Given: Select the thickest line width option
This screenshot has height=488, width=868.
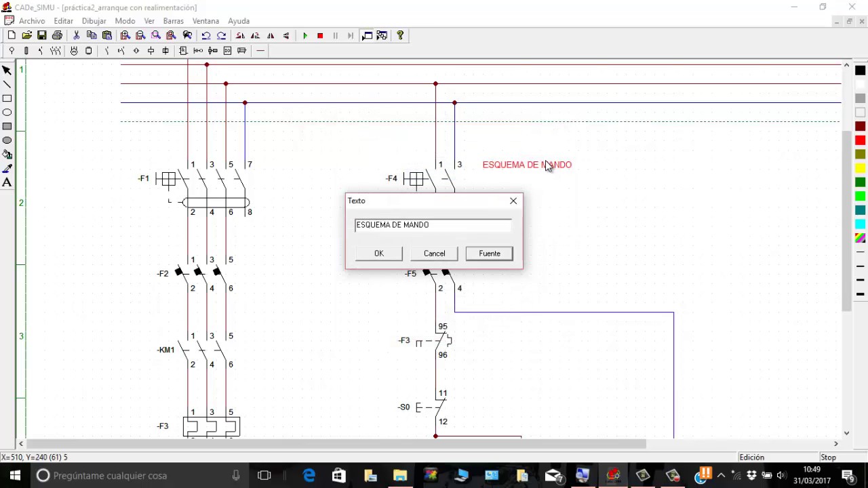Looking at the screenshot, I should [x=860, y=294].
